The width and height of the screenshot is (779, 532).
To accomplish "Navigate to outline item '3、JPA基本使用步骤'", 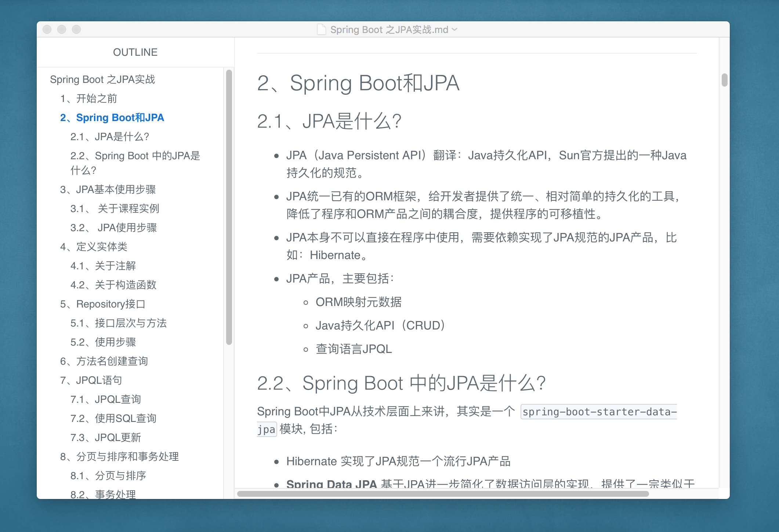I will tap(108, 189).
